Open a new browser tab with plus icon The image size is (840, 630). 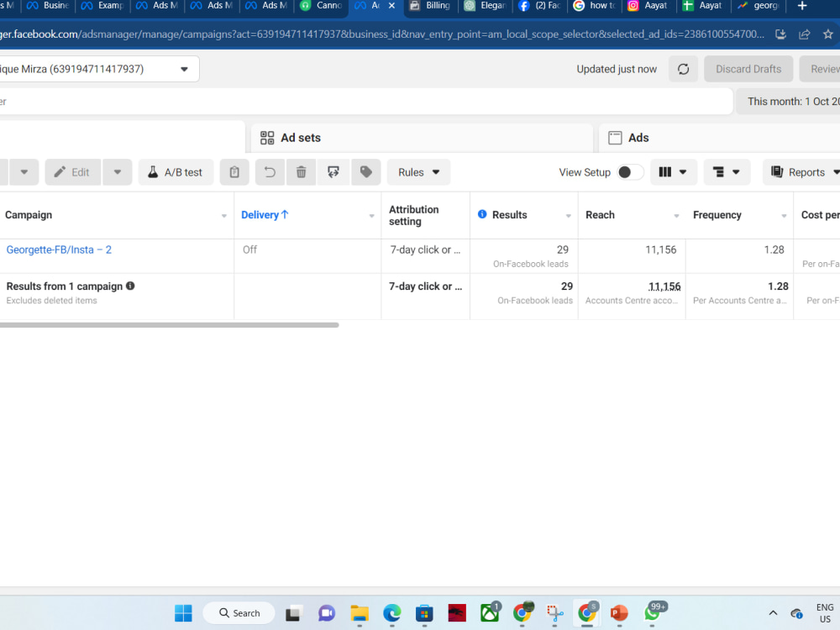click(802, 6)
